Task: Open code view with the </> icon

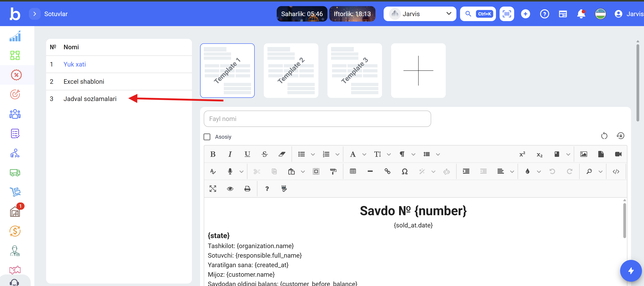Action: 616,171
